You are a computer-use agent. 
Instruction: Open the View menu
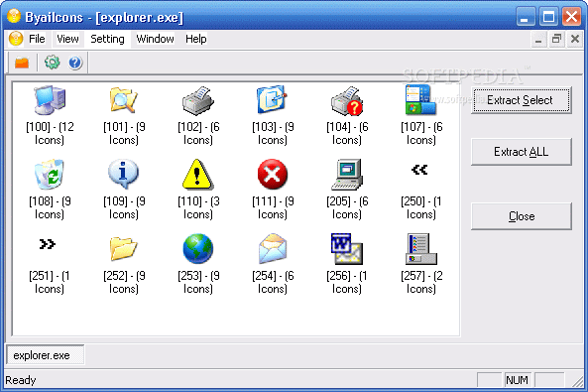click(67, 39)
